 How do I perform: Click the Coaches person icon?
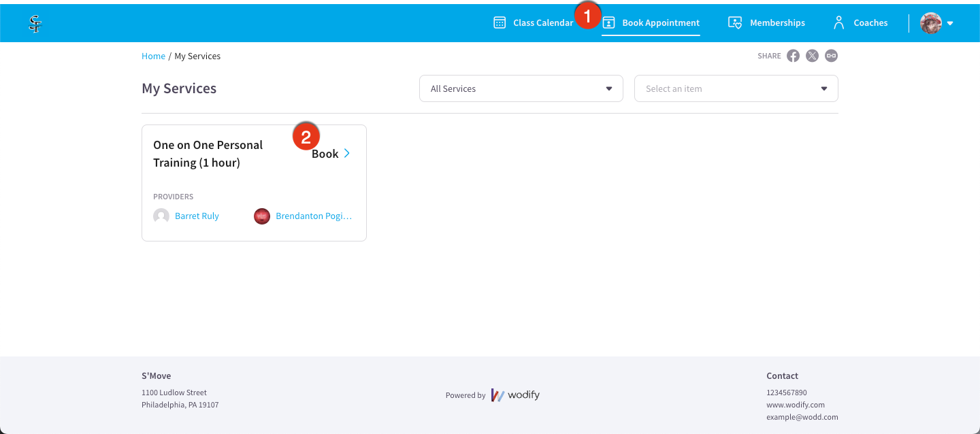(x=839, y=22)
